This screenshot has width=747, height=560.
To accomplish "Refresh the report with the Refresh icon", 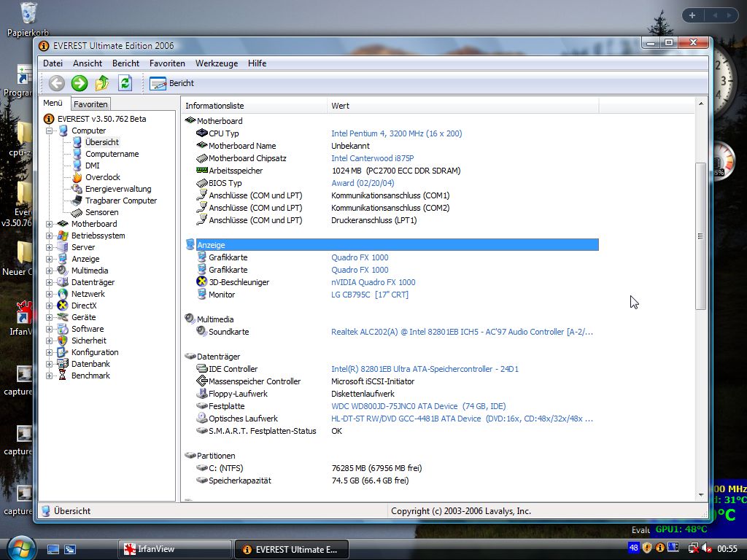I will point(125,83).
